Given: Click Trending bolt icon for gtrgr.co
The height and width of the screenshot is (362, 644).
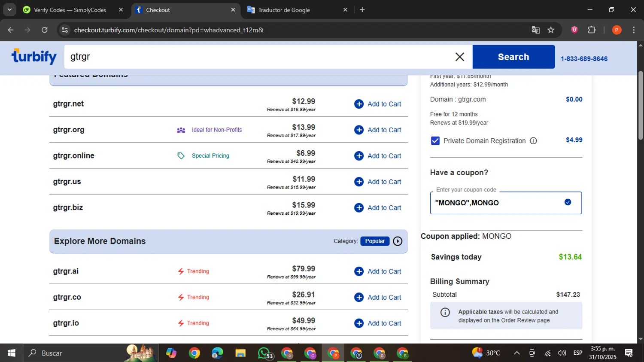Looking at the screenshot, I should tap(181, 297).
